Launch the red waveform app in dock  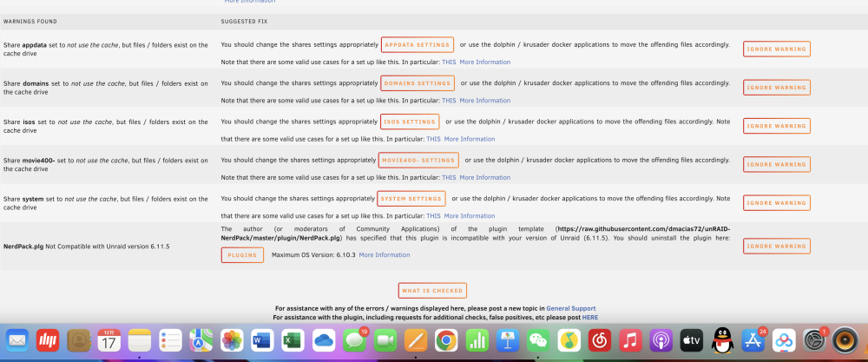(x=48, y=340)
